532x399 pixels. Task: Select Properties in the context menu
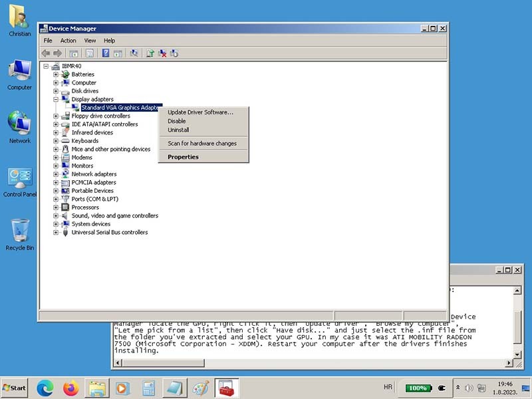[183, 157]
